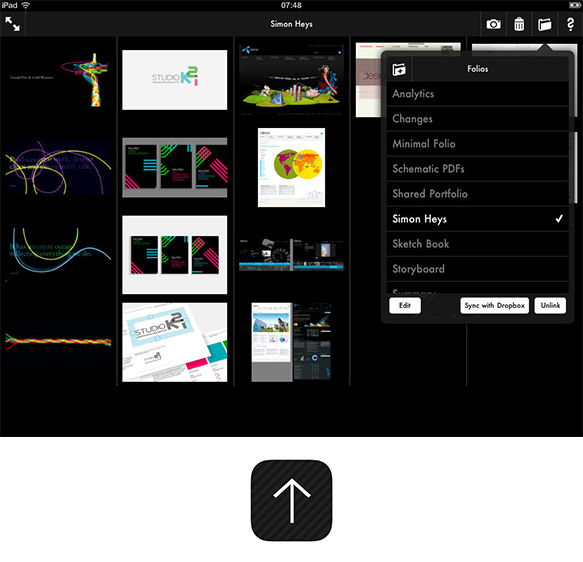583x562 pixels.
Task: Click the Simon Heys title text
Action: (292, 24)
